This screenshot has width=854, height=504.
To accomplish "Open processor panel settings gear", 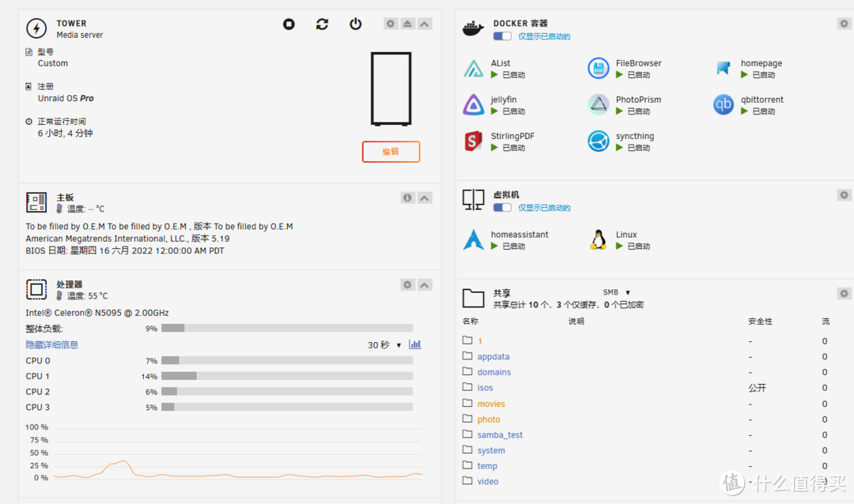I will (x=407, y=284).
